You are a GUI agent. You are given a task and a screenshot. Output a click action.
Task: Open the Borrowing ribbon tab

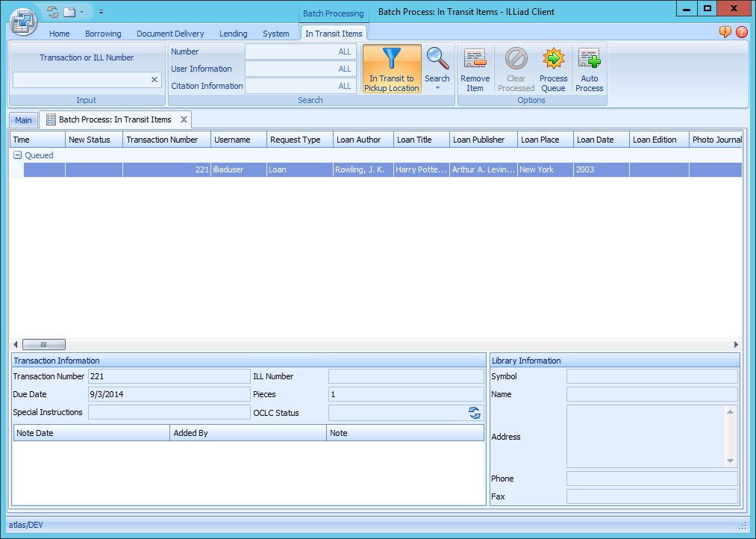103,34
